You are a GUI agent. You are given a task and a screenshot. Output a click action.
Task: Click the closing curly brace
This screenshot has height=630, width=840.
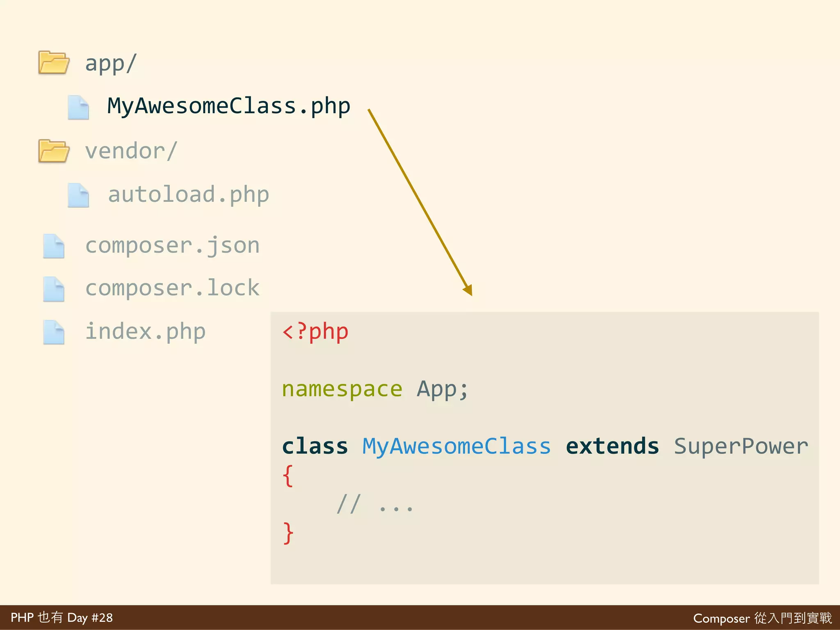[288, 533]
